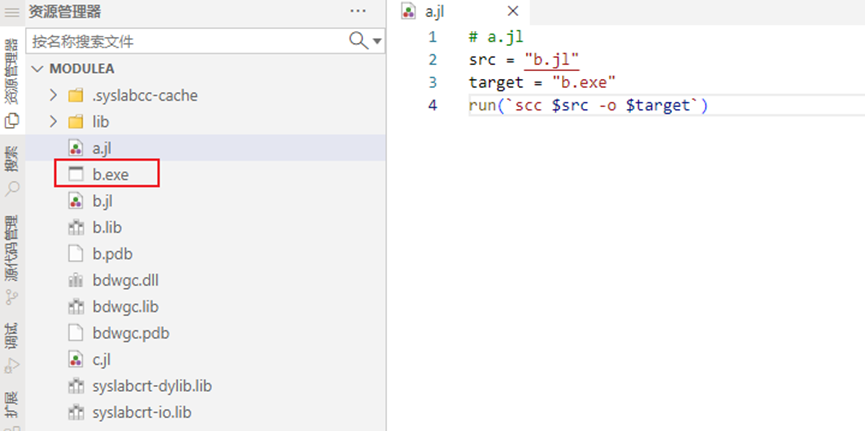
Task: Expand the .syslabcc-cache folder
Action: coord(53,95)
